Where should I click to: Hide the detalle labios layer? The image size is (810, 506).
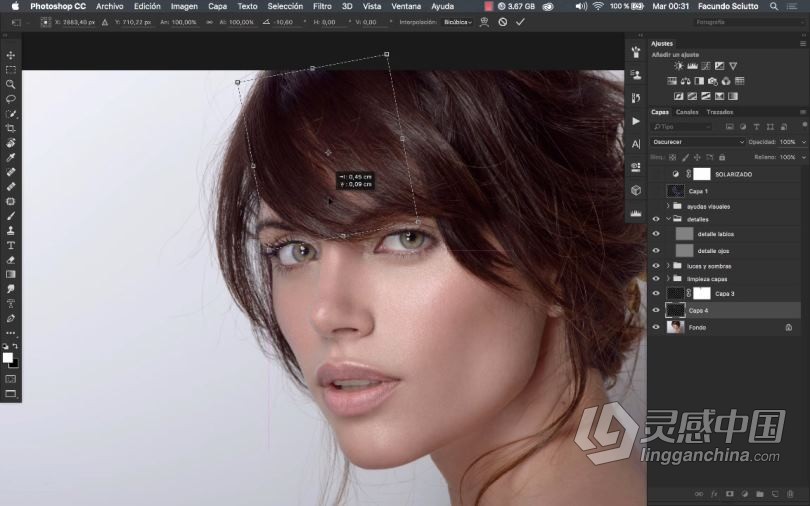click(x=656, y=234)
